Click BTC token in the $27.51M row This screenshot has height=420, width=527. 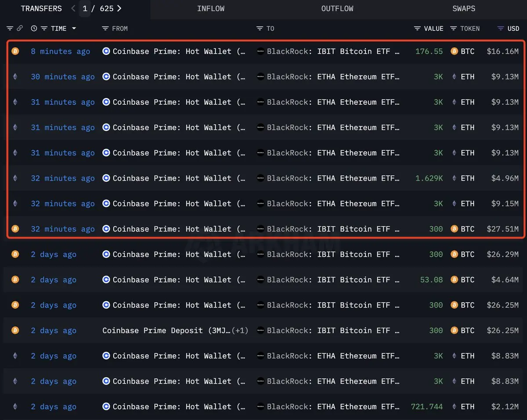462,229
